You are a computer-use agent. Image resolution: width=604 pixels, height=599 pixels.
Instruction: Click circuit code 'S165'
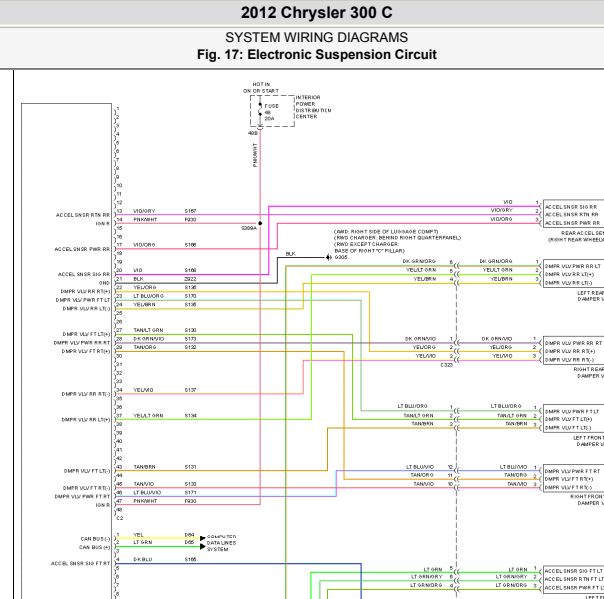190,559
